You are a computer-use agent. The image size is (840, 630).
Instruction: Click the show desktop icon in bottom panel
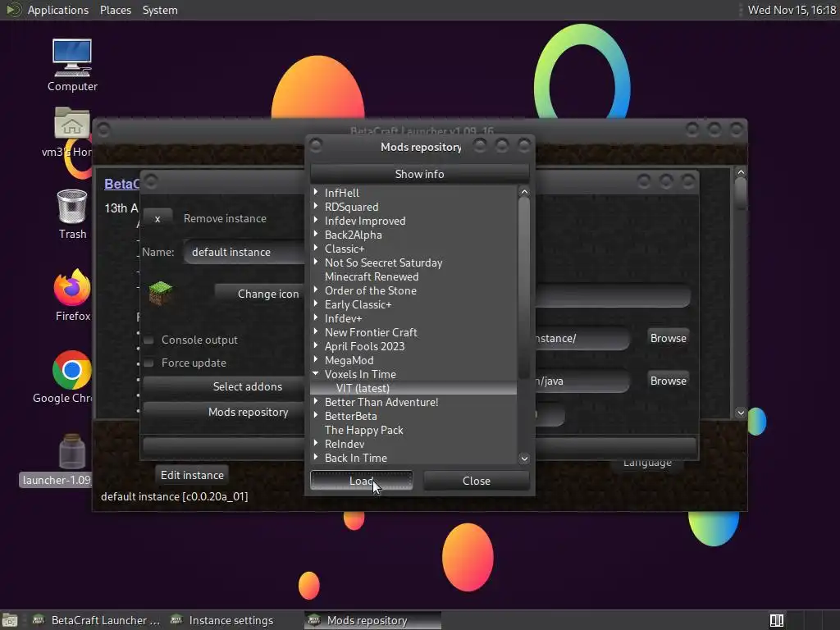(x=9, y=620)
